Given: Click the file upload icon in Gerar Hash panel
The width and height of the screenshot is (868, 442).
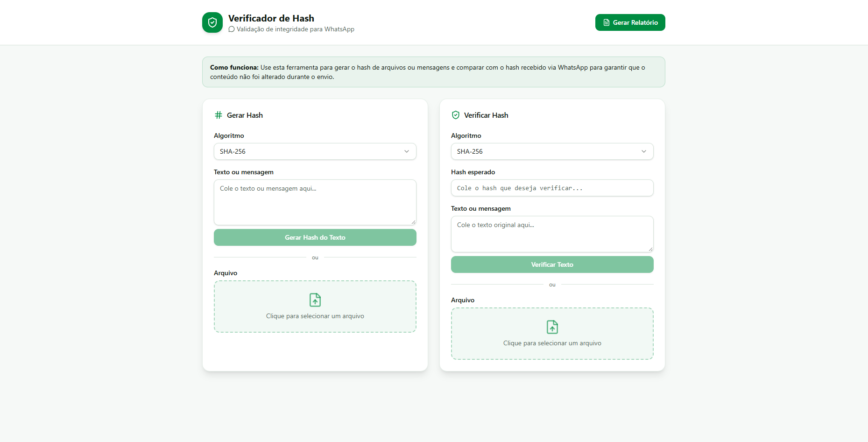Looking at the screenshot, I should click(x=315, y=300).
